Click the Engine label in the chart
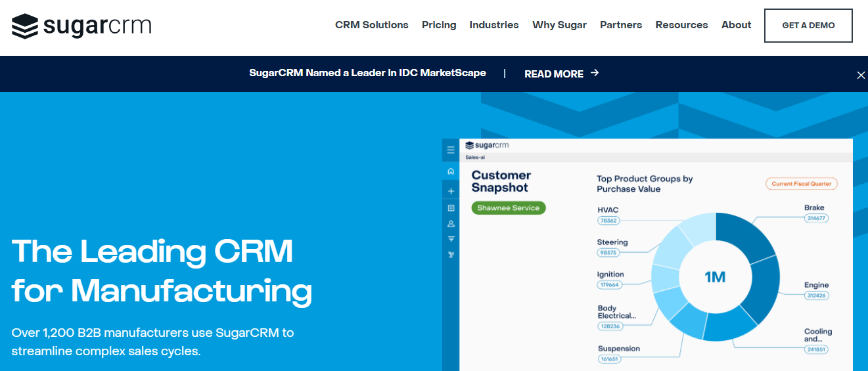This screenshot has height=371, width=868. pyautogui.click(x=817, y=285)
